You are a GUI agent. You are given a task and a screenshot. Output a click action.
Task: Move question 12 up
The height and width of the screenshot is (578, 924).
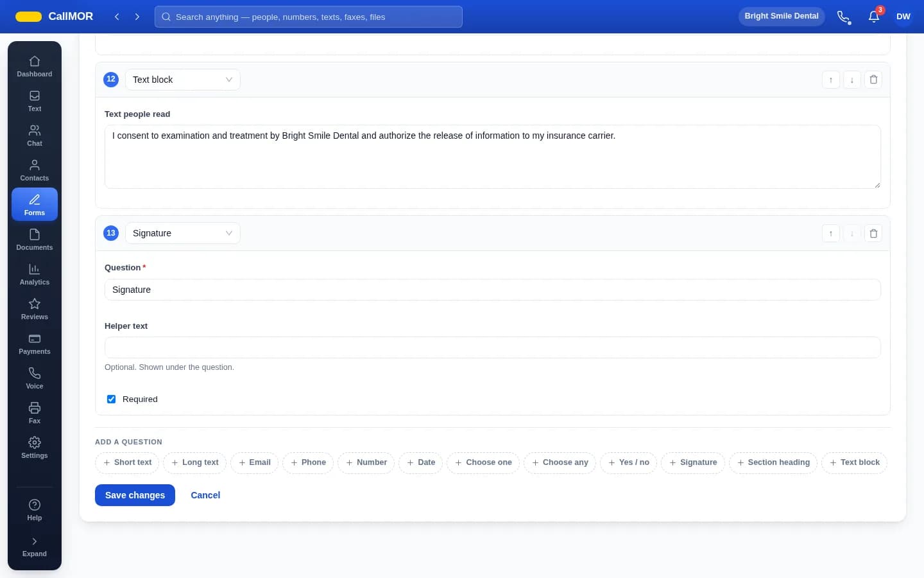[x=831, y=80]
